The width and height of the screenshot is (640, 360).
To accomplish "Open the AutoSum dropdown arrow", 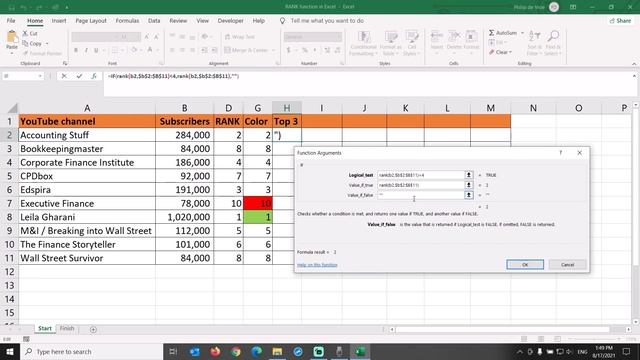I will (522, 33).
